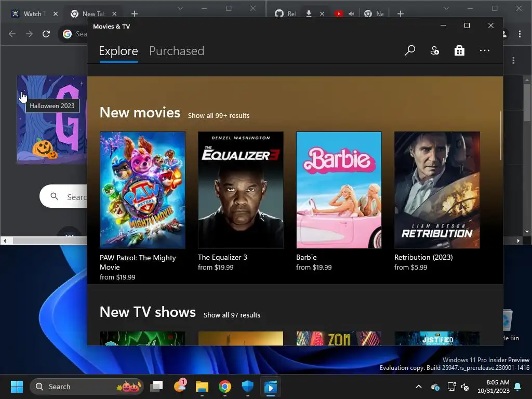Open the clock and date panel
Image resolution: width=532 pixels, height=399 pixels.
494,387
